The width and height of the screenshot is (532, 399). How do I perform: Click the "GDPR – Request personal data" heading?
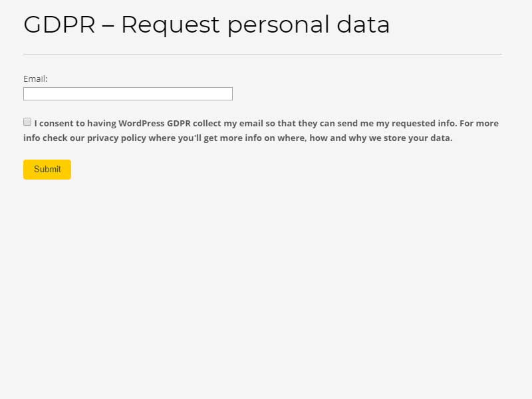click(x=206, y=25)
